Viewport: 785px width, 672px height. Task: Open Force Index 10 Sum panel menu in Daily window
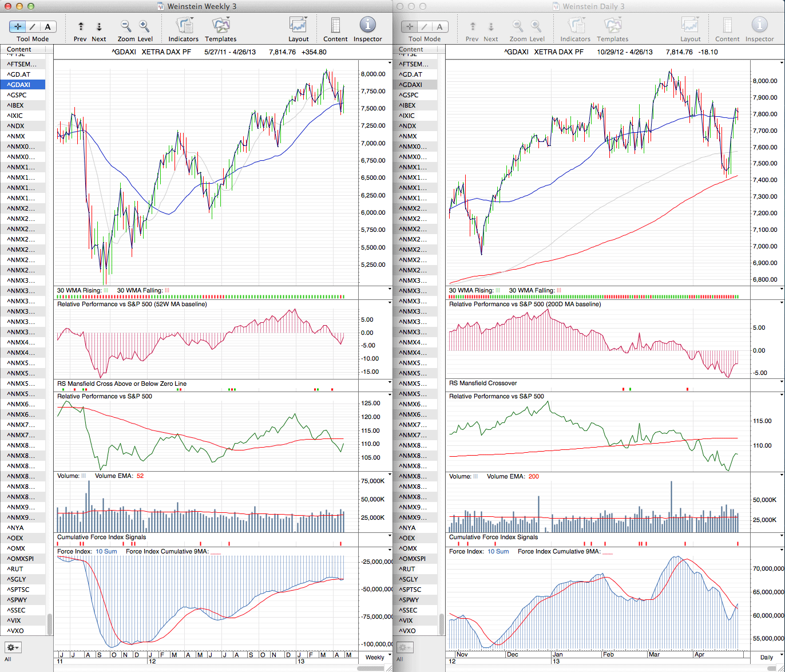pyautogui.click(x=782, y=551)
